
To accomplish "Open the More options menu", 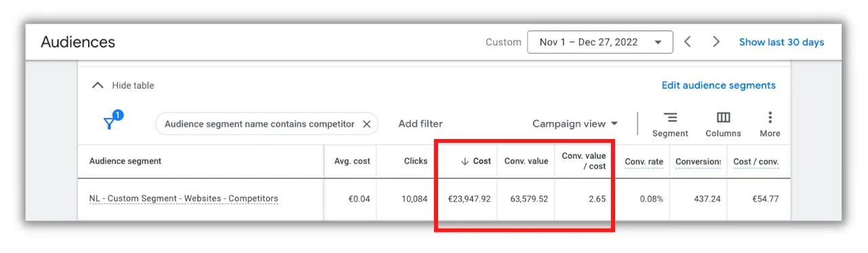I will click(770, 124).
